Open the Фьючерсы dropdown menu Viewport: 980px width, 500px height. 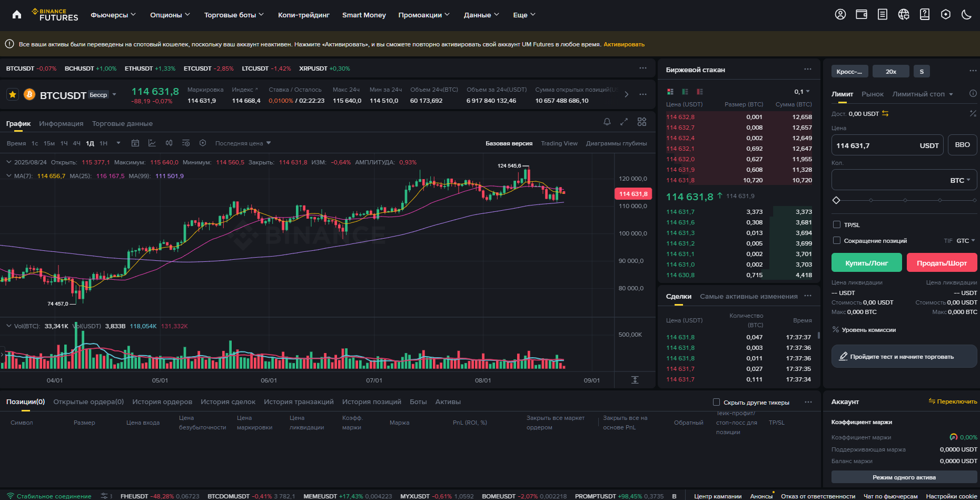pyautogui.click(x=113, y=15)
